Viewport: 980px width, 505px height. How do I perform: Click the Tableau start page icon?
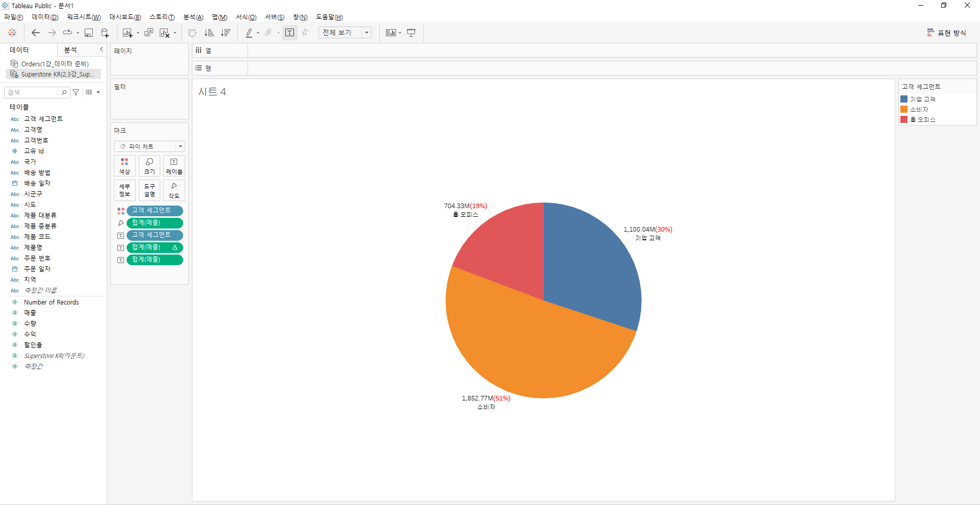click(12, 33)
